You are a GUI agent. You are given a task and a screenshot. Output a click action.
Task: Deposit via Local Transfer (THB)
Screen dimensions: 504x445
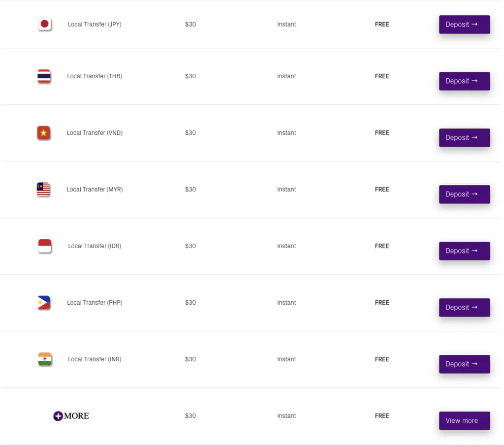click(x=465, y=81)
